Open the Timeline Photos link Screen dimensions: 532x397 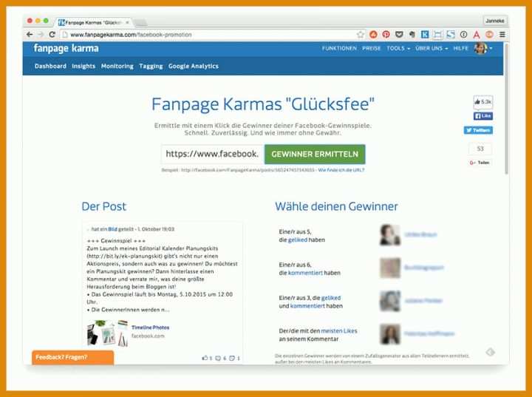click(150, 328)
